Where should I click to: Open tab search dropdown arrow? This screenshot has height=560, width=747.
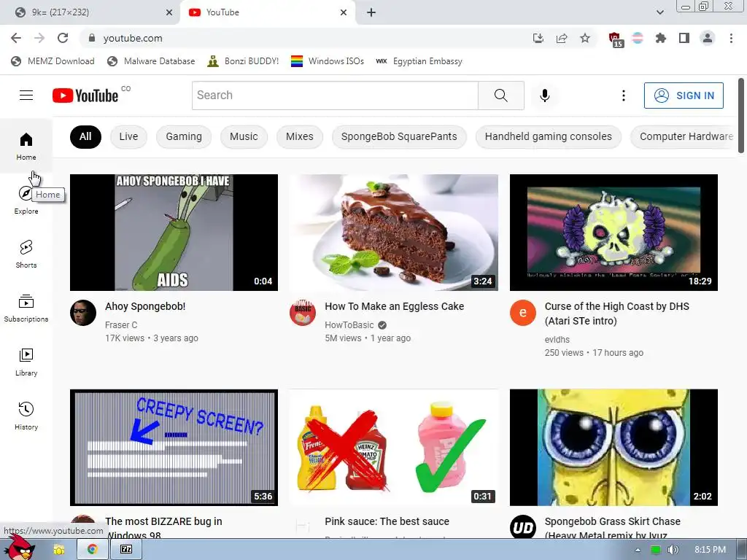tap(659, 12)
